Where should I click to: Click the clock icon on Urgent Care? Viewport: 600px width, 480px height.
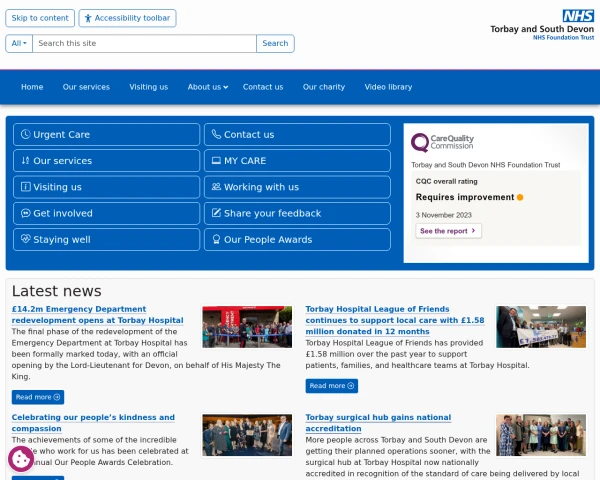pos(25,134)
